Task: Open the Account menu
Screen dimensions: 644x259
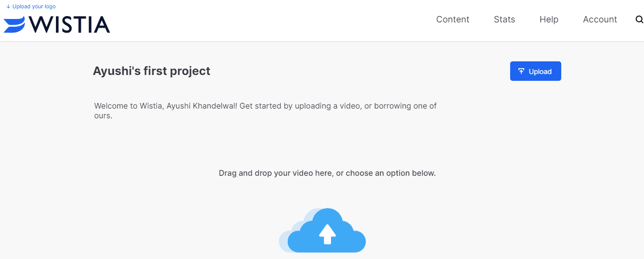Action: [x=600, y=19]
